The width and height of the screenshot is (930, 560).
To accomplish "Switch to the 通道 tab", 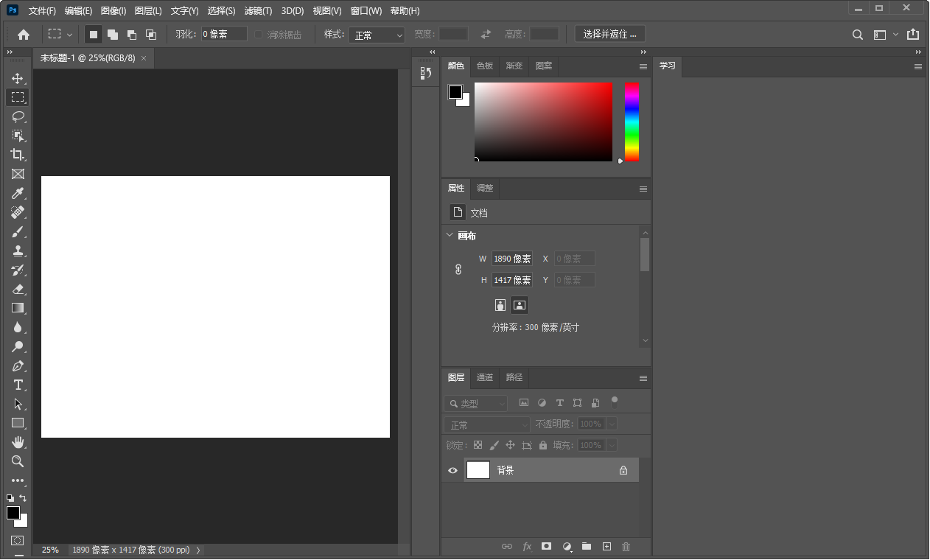I will point(484,378).
